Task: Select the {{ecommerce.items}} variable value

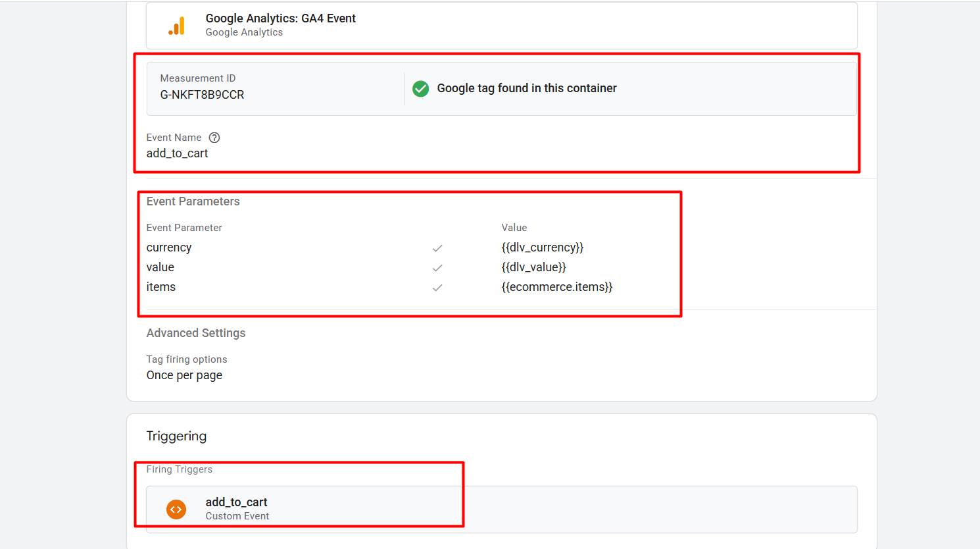Action: click(556, 287)
